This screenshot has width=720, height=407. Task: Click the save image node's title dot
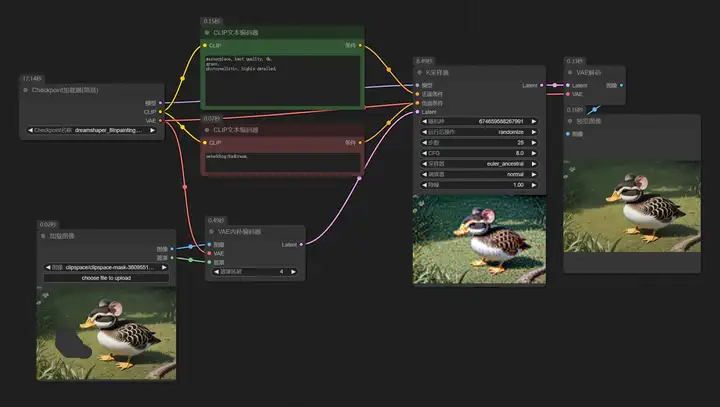tap(570, 121)
